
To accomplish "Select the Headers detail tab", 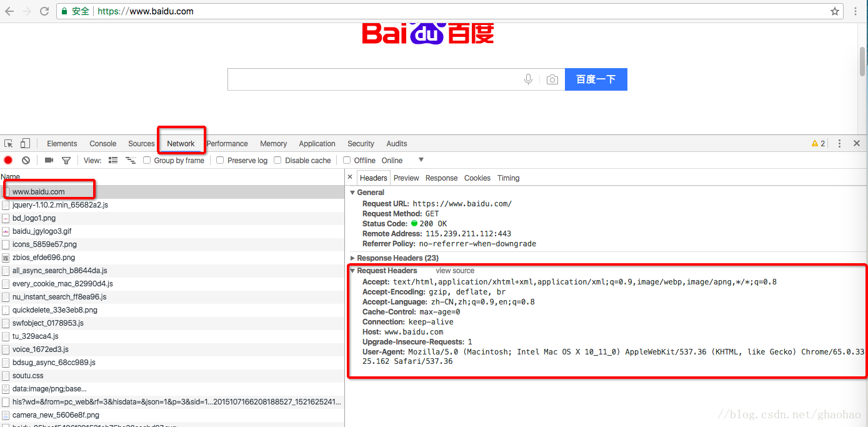I will [374, 178].
